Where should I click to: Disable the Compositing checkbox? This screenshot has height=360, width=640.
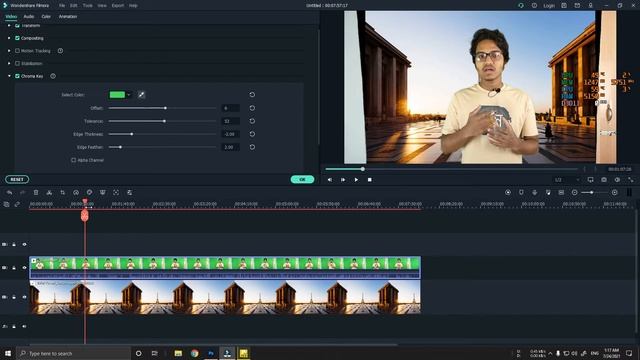(17, 38)
